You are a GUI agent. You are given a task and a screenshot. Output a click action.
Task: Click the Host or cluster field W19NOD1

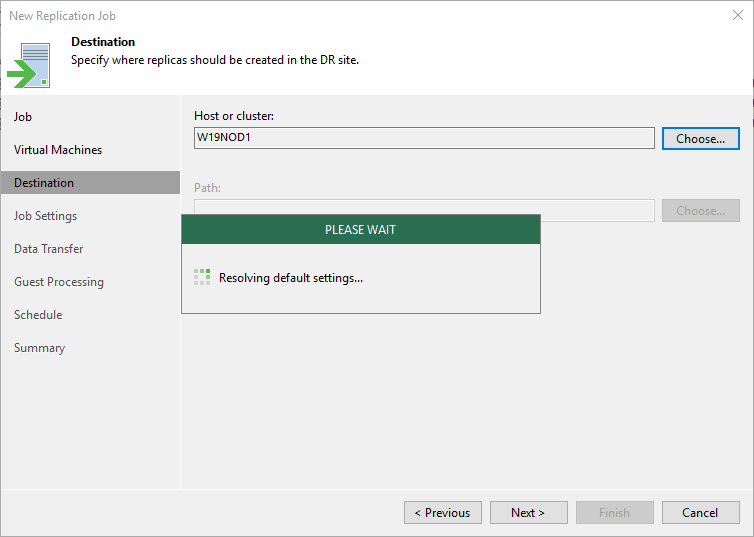(424, 138)
